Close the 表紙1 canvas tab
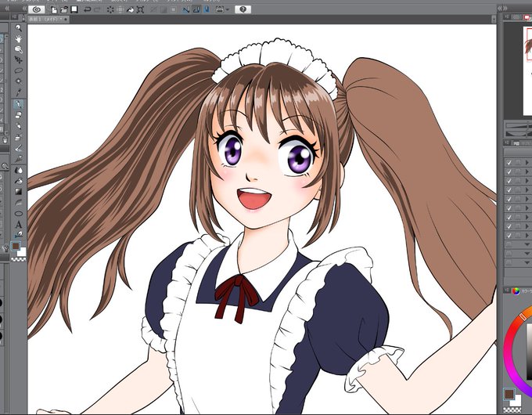Image resolution: width=532 pixels, height=415 pixels. pyautogui.click(x=66, y=20)
